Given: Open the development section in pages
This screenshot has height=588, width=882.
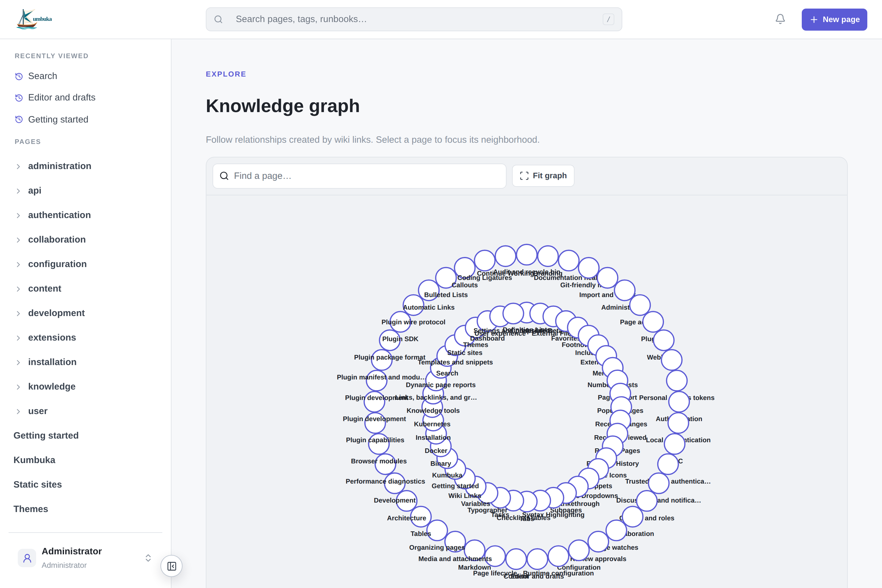Looking at the screenshot, I should point(56,313).
